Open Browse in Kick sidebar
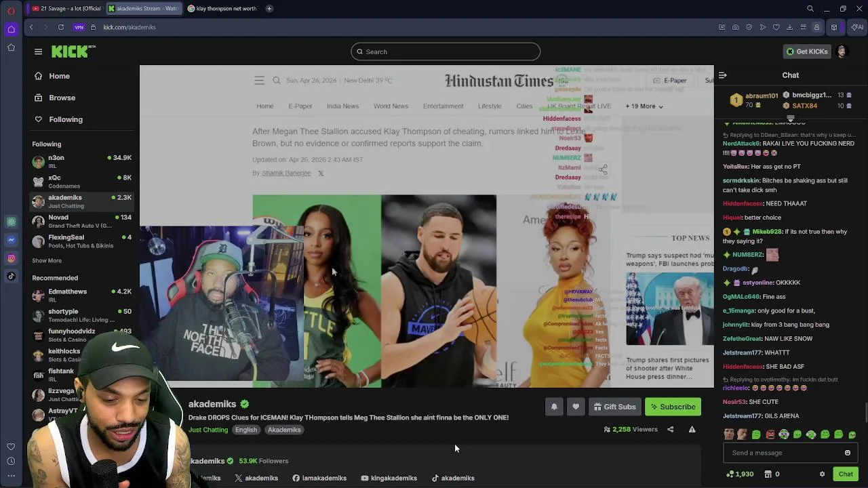868x488 pixels. point(55,98)
